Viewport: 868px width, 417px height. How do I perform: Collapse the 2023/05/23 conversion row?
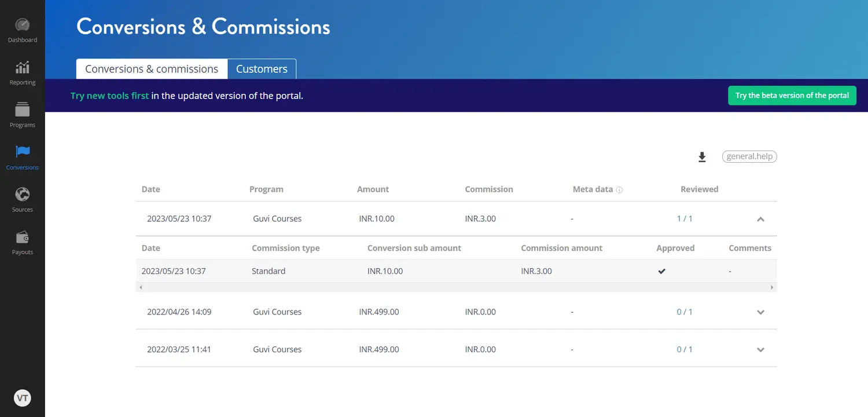(760, 219)
